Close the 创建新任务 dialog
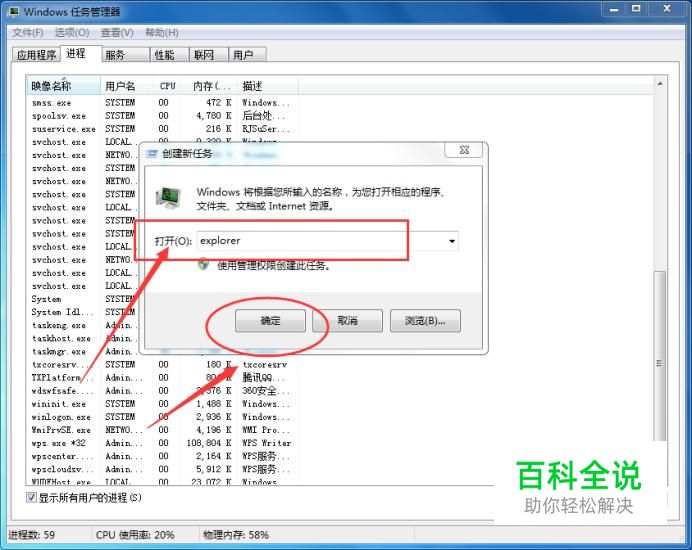This screenshot has height=550, width=692. (464, 150)
